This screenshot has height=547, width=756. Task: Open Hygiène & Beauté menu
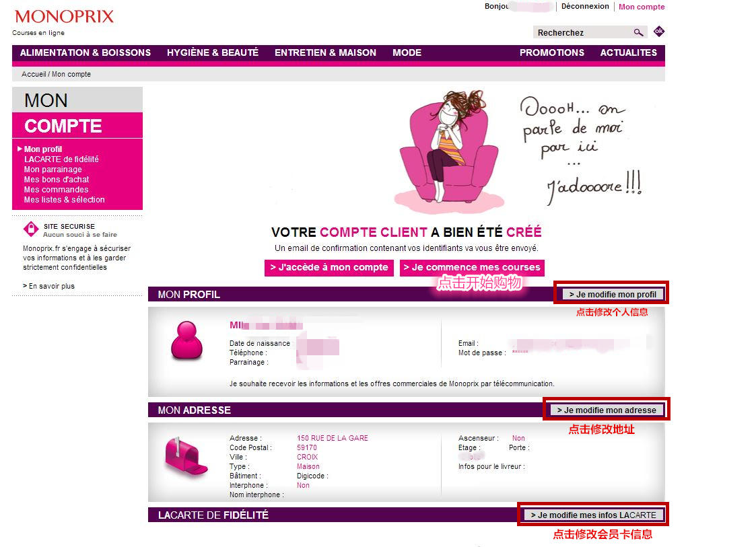pos(213,52)
